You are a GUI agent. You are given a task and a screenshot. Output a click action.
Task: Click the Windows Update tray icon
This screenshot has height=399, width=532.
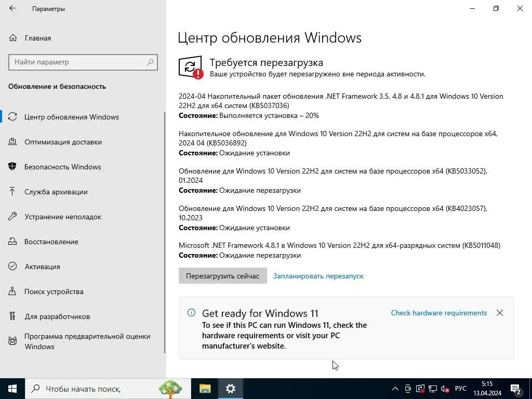tap(420, 389)
